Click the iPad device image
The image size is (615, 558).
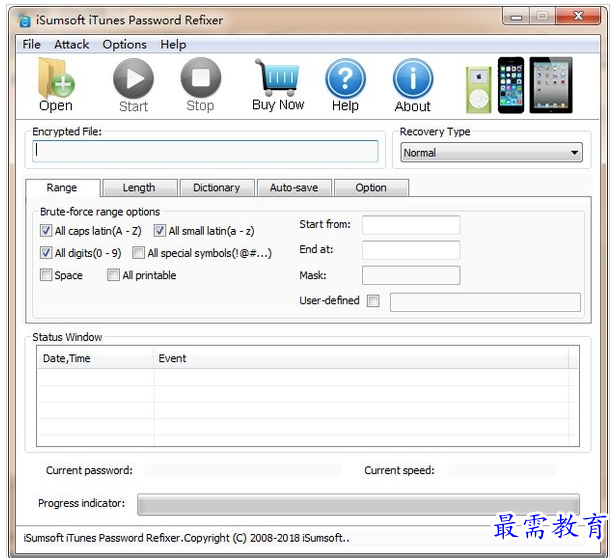tap(551, 85)
